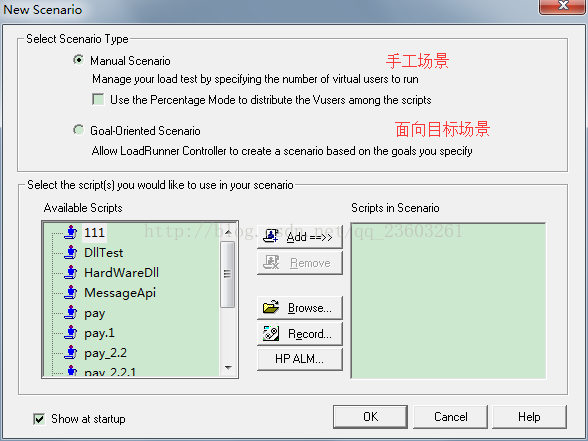The height and width of the screenshot is (441, 588).
Task: Select the pay_2.2 script
Action: 105,353
